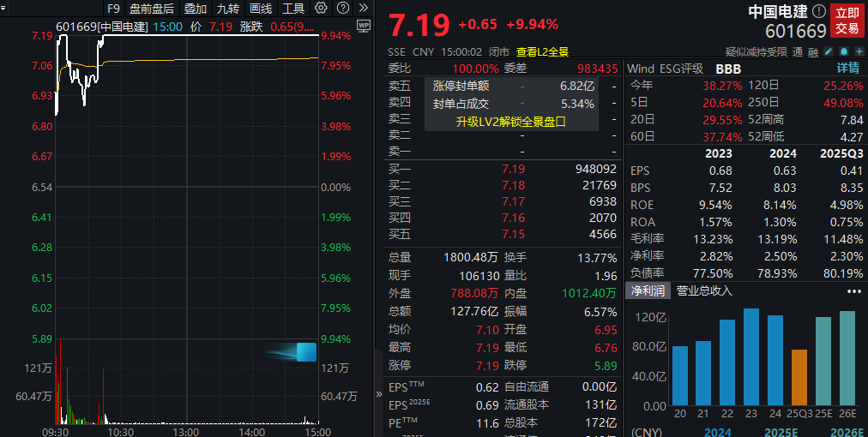Click the chart title 601669[中国电建]
This screenshot has height=437, width=868.
point(102,27)
